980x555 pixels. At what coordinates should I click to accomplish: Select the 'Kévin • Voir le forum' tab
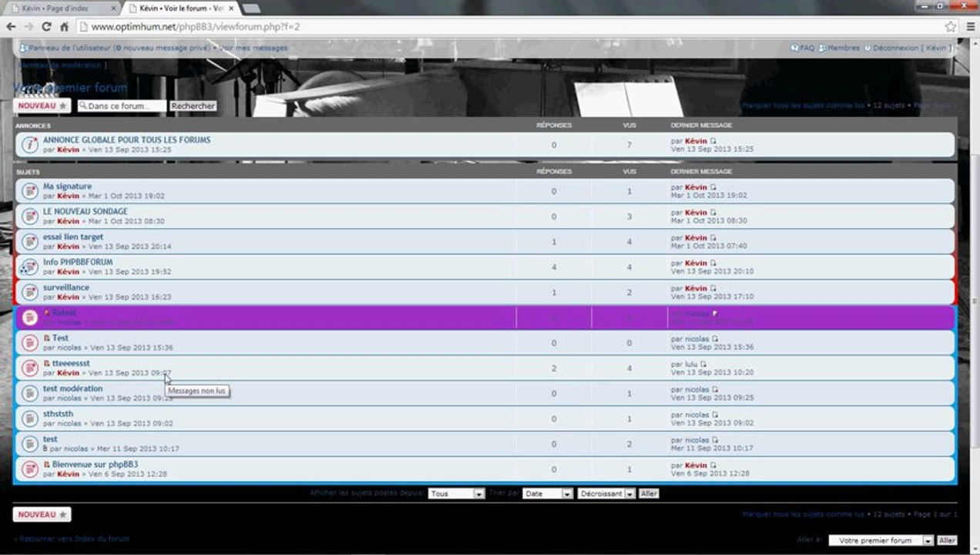(x=181, y=8)
